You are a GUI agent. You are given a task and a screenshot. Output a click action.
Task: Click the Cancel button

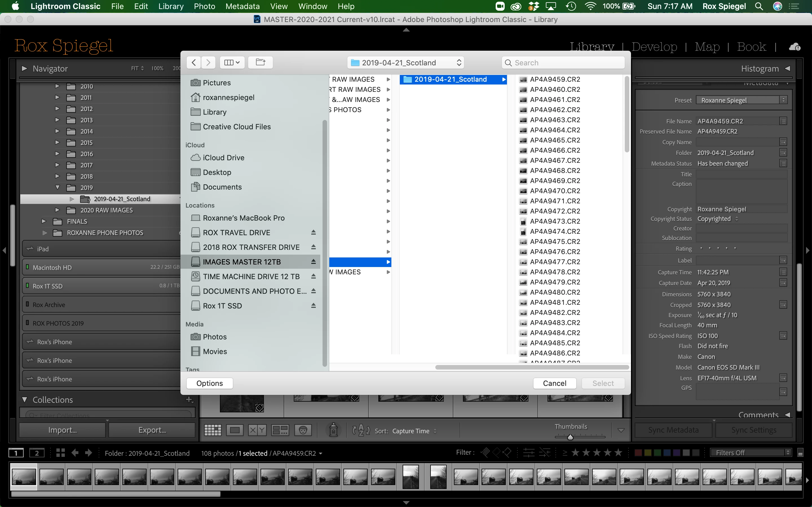(x=554, y=383)
